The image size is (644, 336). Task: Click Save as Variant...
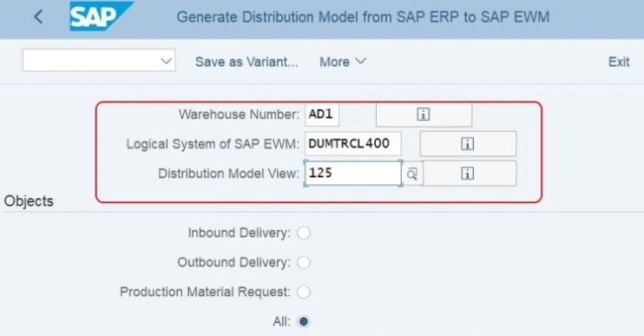(246, 62)
